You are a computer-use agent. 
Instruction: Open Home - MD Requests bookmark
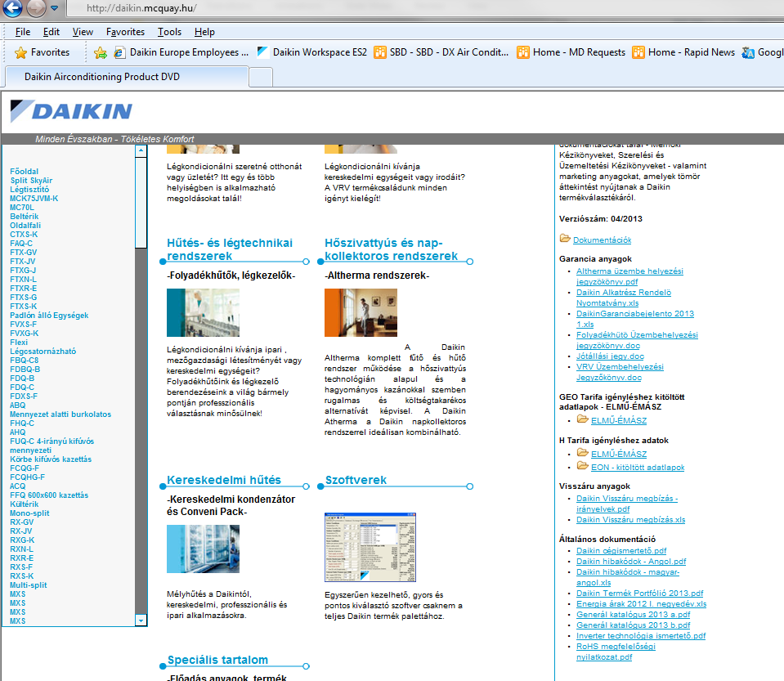(571, 52)
